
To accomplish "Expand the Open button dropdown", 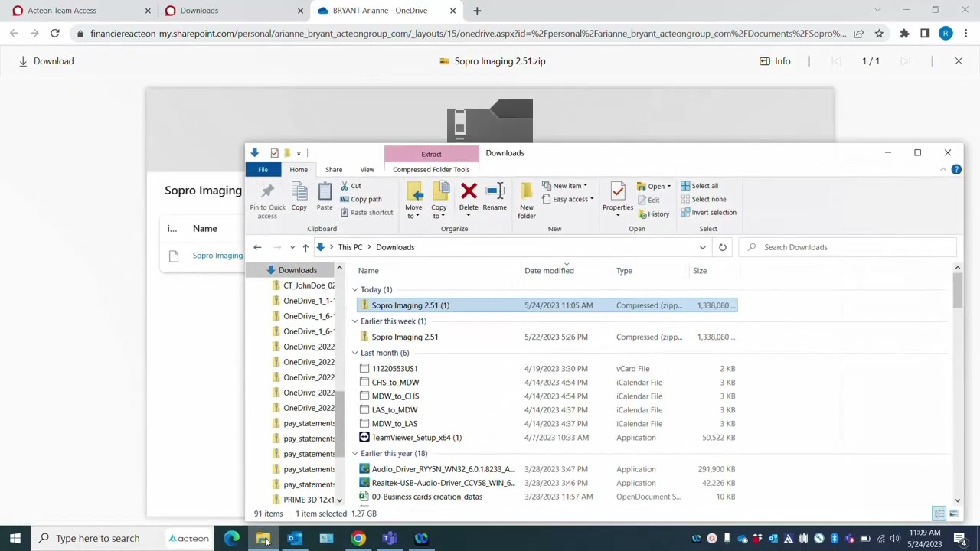I will [668, 187].
